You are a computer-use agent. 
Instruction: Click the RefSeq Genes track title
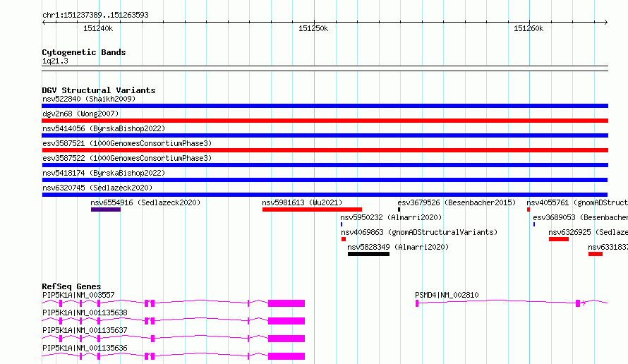point(71,286)
